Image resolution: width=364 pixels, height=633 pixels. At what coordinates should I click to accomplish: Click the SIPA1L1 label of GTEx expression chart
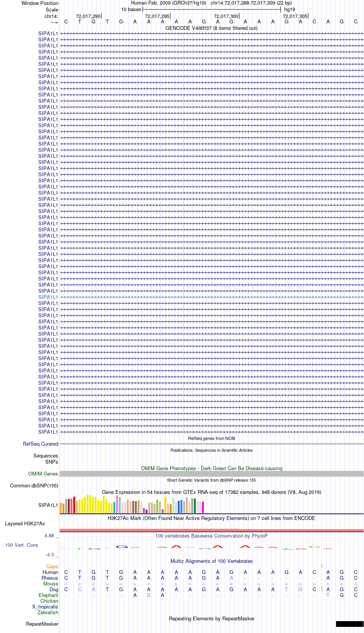click(x=48, y=505)
